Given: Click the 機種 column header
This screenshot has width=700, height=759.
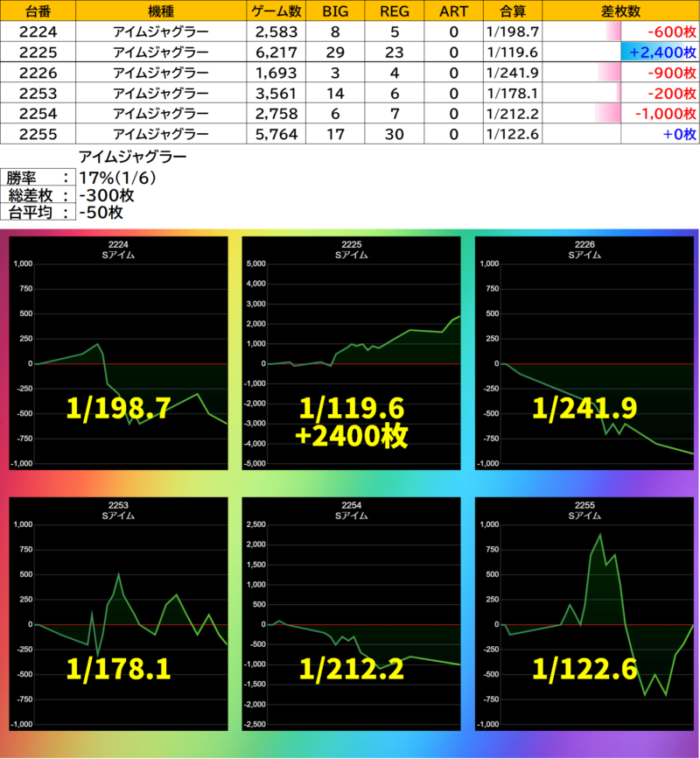Looking at the screenshot, I should 161,11.
